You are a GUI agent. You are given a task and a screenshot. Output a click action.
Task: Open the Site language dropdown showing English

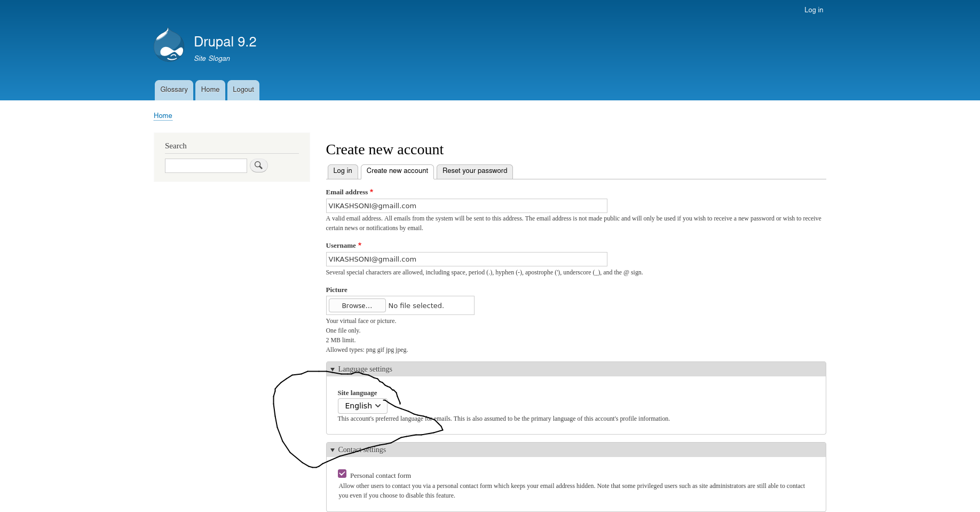362,406
